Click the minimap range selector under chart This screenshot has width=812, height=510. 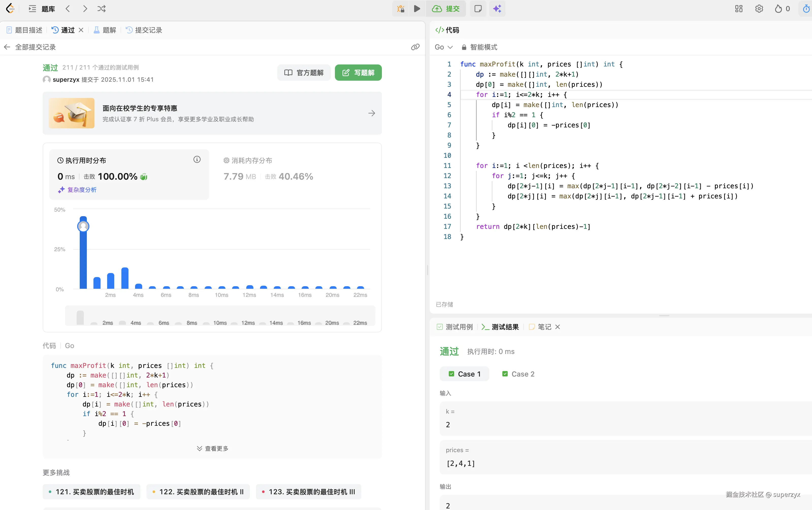click(220, 316)
